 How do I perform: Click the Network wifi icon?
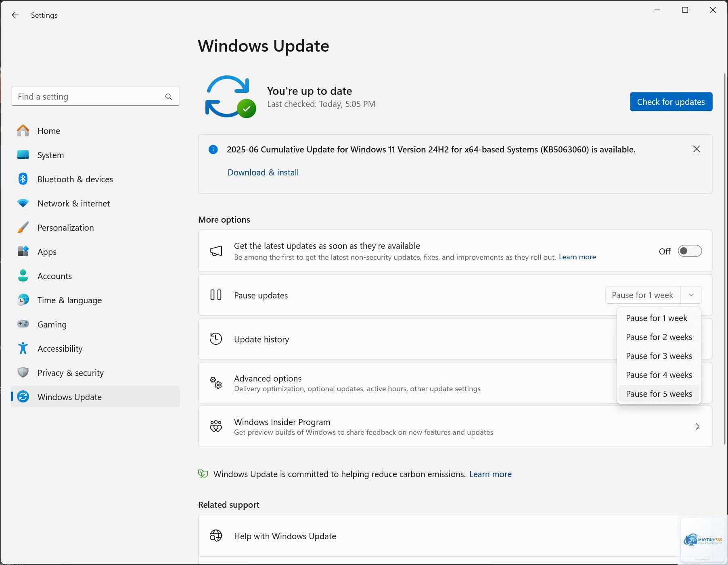(x=23, y=203)
